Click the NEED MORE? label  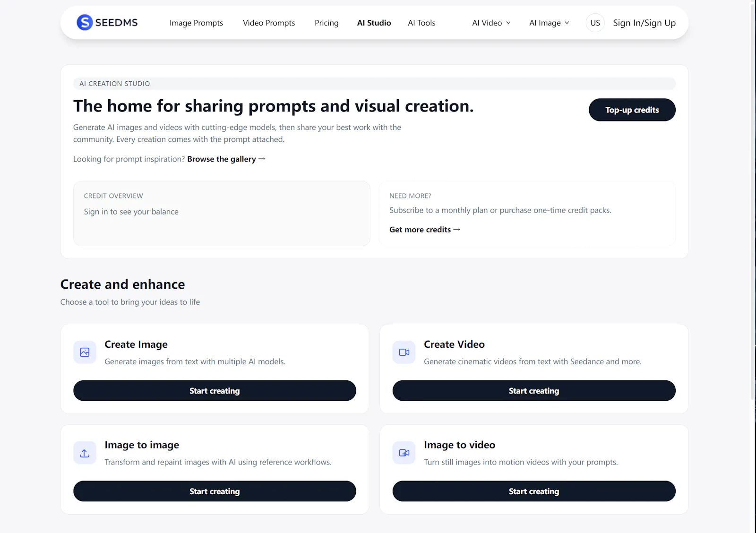(410, 196)
